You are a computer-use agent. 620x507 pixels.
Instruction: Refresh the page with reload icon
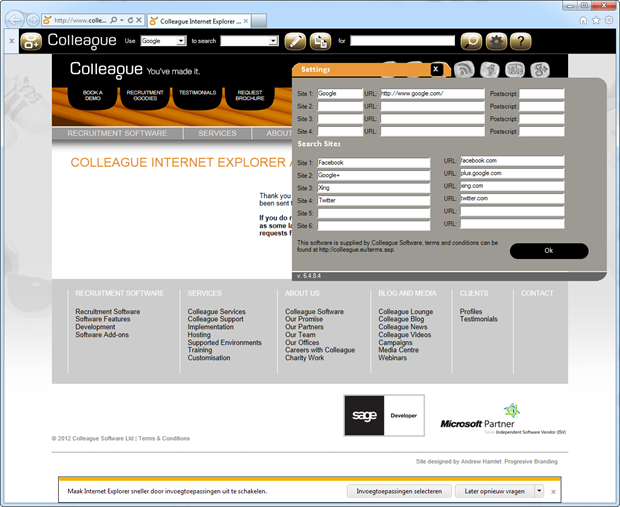(130, 20)
